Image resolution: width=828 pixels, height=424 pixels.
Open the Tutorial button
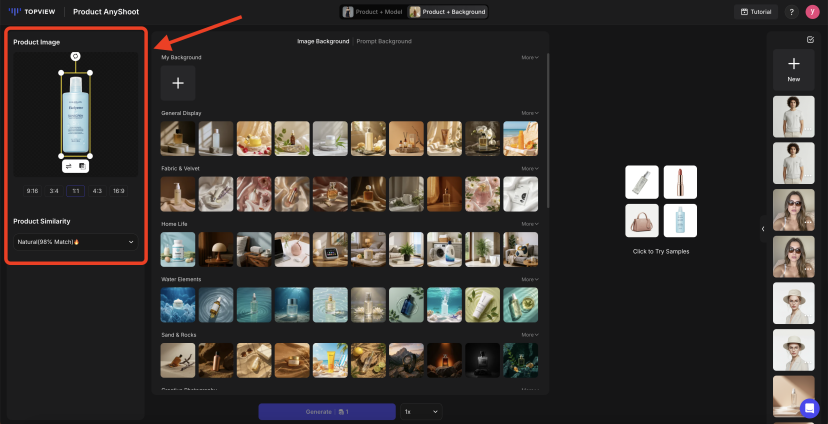(x=755, y=12)
